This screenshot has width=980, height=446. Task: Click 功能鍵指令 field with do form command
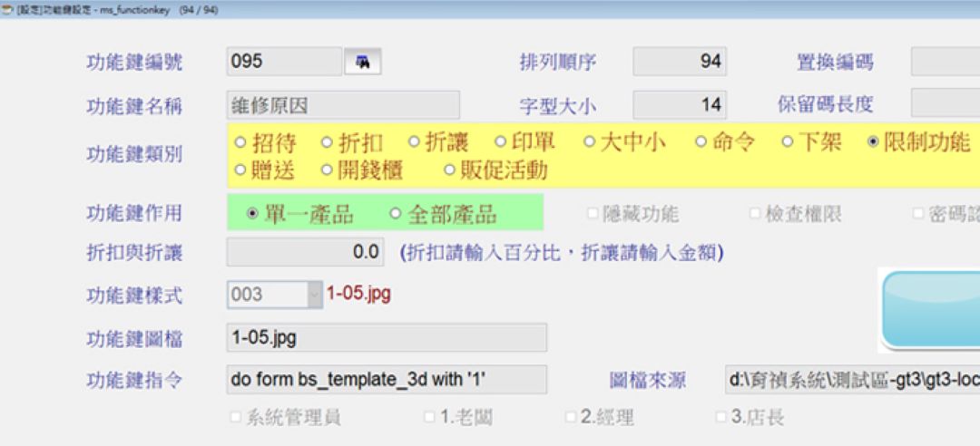tap(387, 380)
